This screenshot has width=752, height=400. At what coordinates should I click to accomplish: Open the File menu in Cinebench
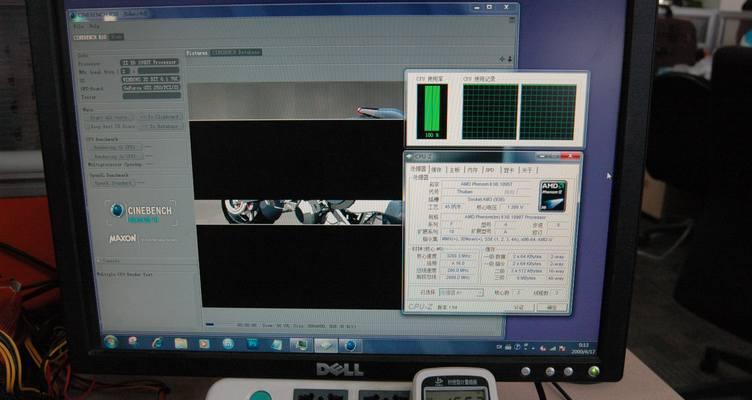click(78, 26)
